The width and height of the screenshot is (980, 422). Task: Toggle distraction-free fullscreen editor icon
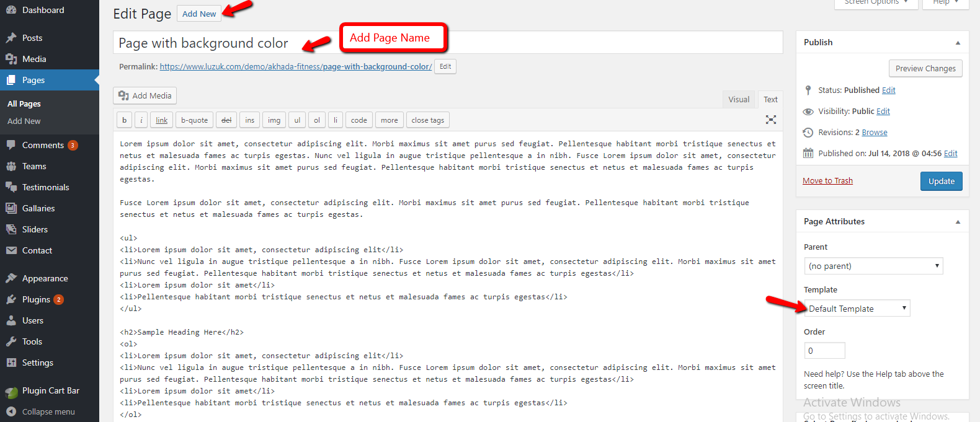point(770,120)
